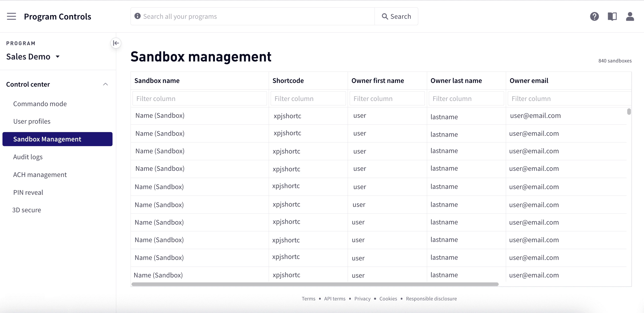This screenshot has height=313, width=644.
Task: Open the documentation book icon
Action: coord(612,16)
